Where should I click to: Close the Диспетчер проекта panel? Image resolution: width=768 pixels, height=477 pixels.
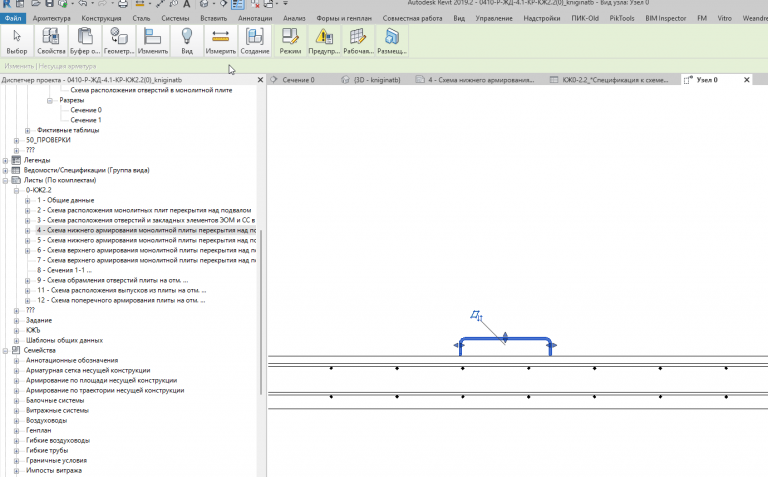tap(260, 80)
